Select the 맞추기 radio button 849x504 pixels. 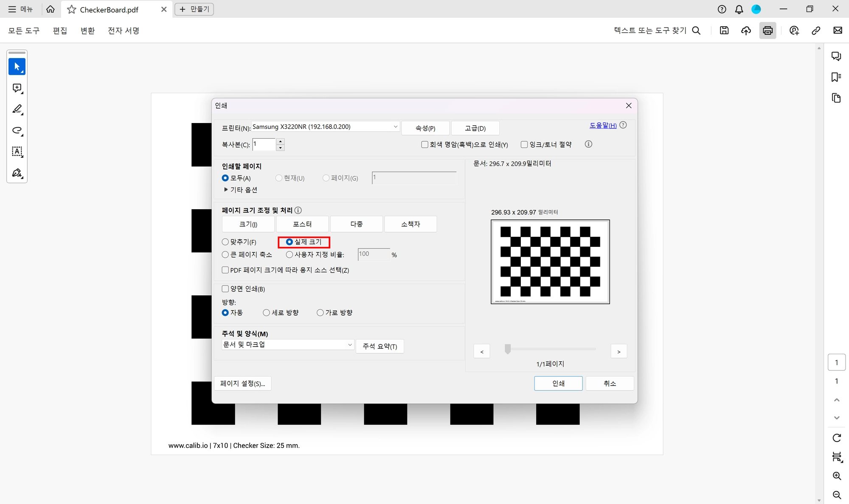(x=225, y=242)
